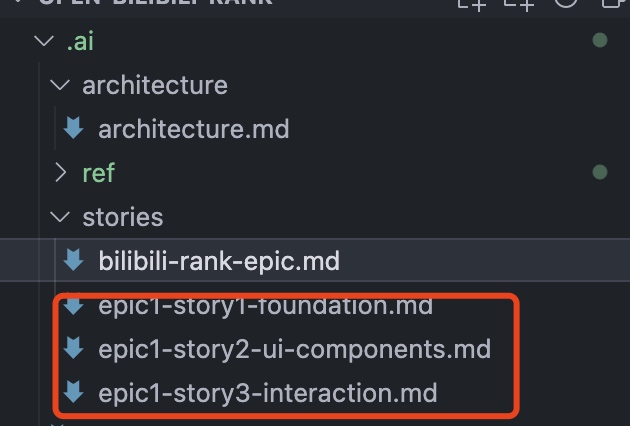Click the markdown icon beside epic1-story2-ui-components.md
The image size is (630, 426).
pyautogui.click(x=74, y=348)
